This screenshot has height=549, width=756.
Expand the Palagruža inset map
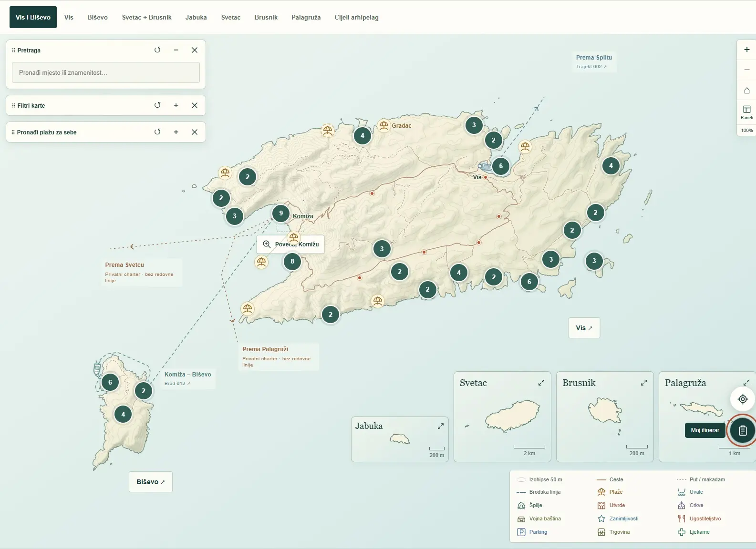(x=746, y=383)
